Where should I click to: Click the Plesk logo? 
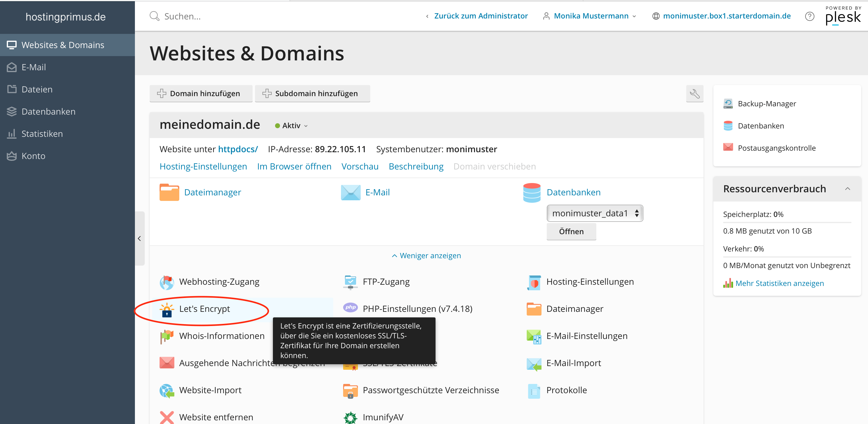point(843,16)
